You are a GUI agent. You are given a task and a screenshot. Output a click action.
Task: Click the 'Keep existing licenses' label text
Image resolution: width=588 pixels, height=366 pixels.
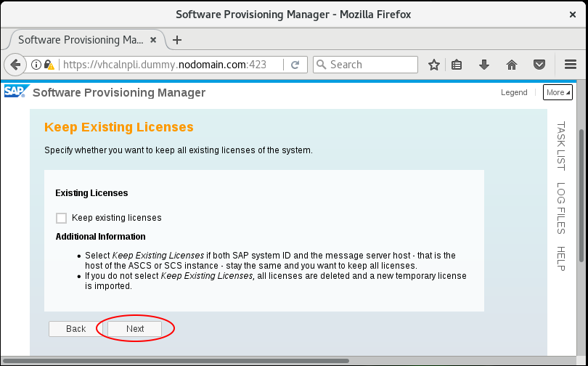pos(117,218)
